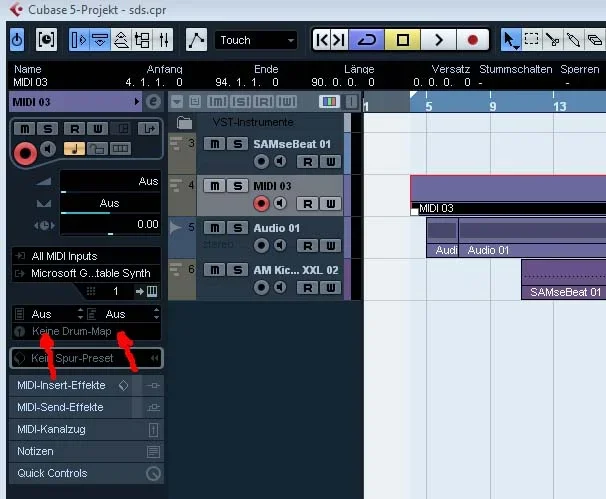This screenshot has width=606, height=499.
Task: Click the global read R button above tracks
Action: pos(264,102)
